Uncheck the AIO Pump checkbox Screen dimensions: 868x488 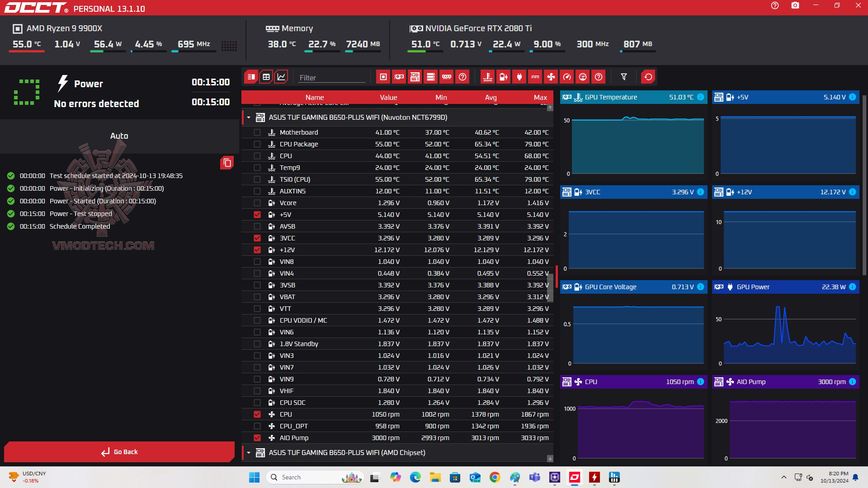(257, 438)
